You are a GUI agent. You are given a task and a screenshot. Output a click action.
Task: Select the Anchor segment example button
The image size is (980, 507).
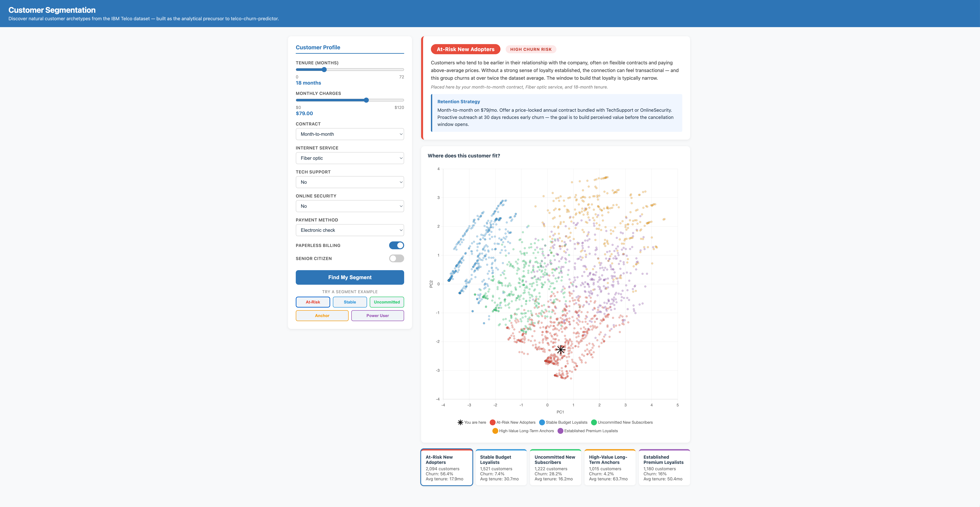click(x=322, y=316)
